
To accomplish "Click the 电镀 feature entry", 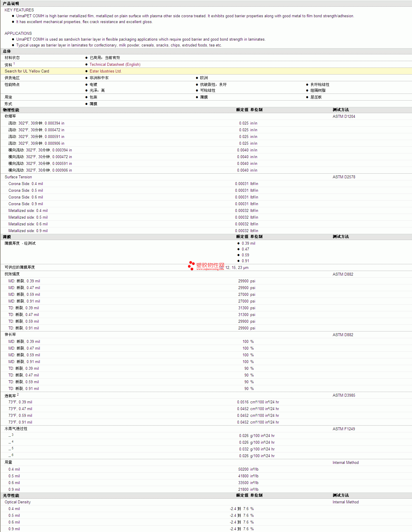I will click(93, 85).
